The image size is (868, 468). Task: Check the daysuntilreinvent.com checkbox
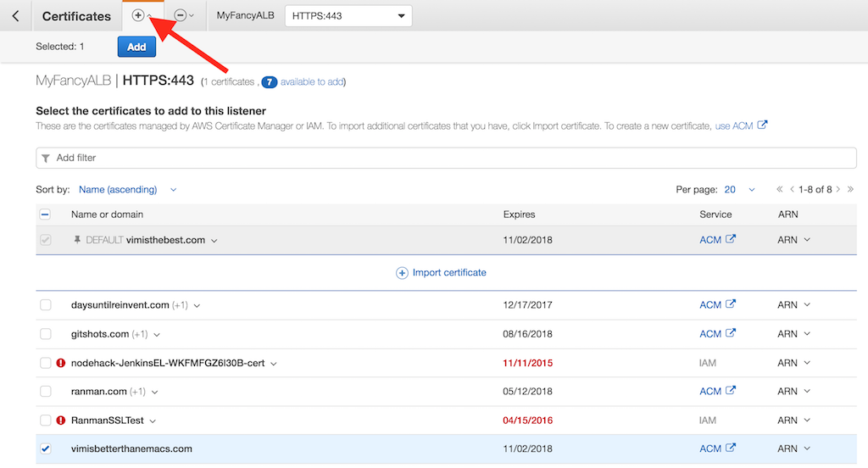coord(46,305)
